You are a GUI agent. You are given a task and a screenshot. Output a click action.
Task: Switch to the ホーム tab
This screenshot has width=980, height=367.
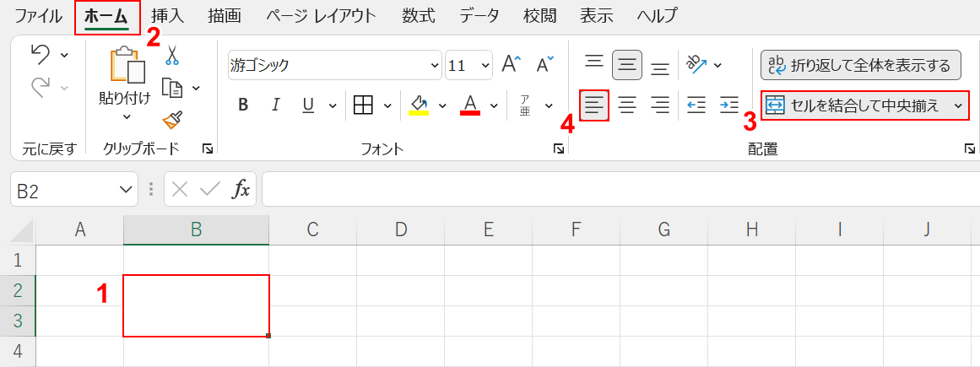[x=107, y=16]
